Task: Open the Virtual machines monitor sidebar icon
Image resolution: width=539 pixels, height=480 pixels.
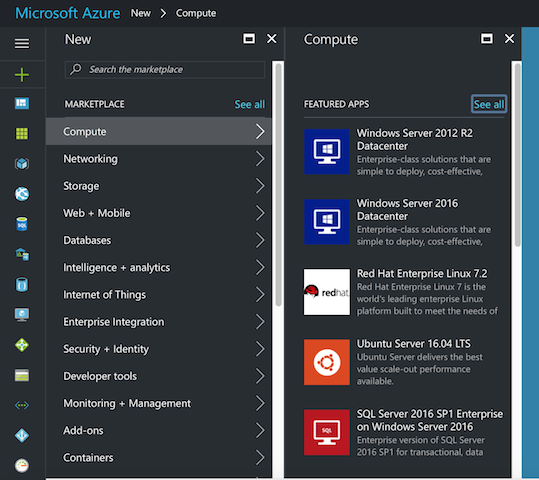Action: [x=22, y=314]
